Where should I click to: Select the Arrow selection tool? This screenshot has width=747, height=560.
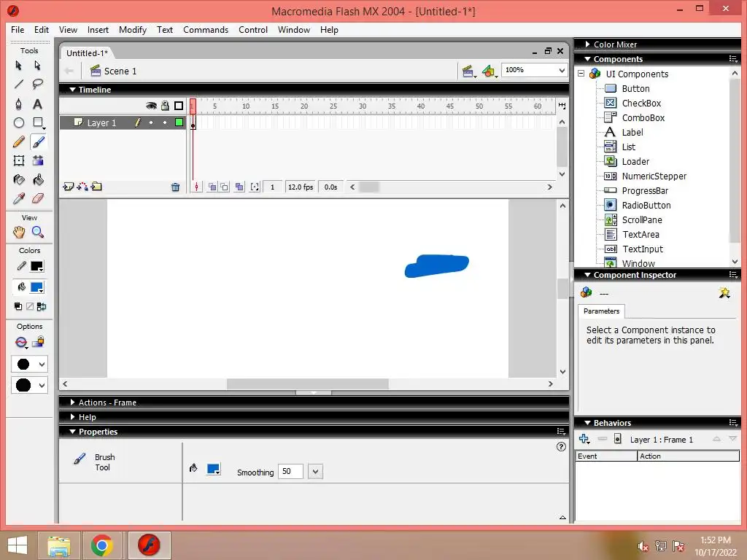[x=18, y=65]
